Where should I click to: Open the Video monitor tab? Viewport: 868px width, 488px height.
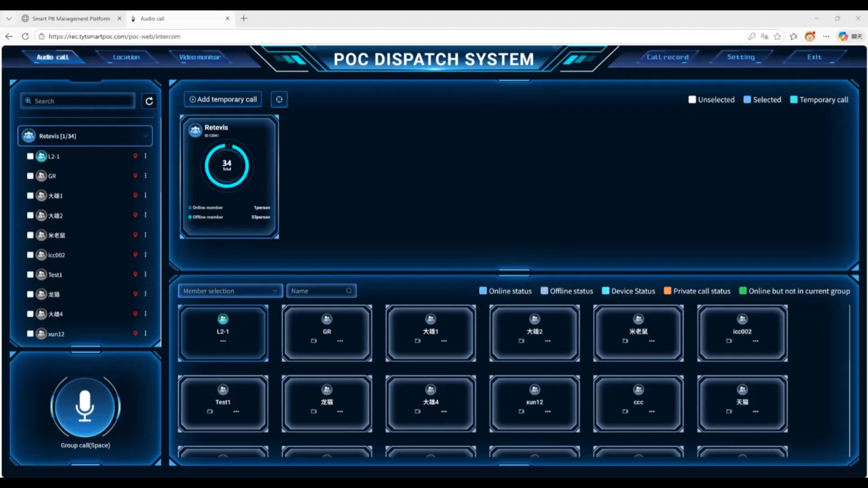(x=199, y=57)
